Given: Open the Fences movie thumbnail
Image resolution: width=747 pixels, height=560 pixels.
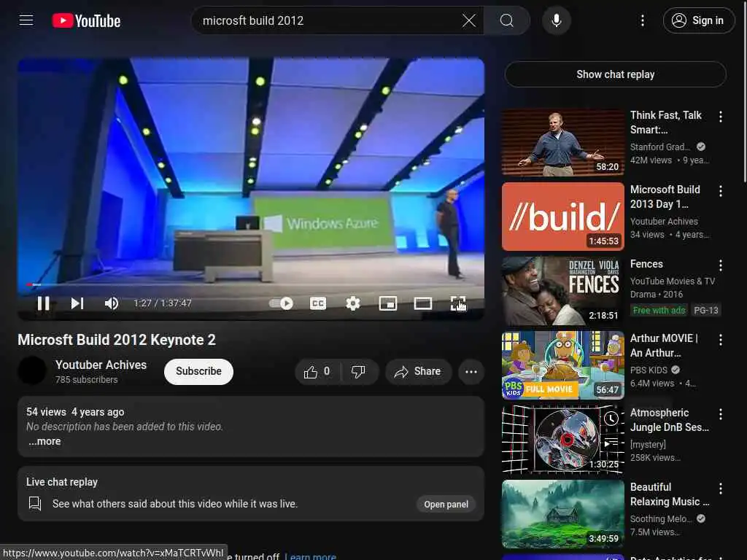Looking at the screenshot, I should [562, 290].
